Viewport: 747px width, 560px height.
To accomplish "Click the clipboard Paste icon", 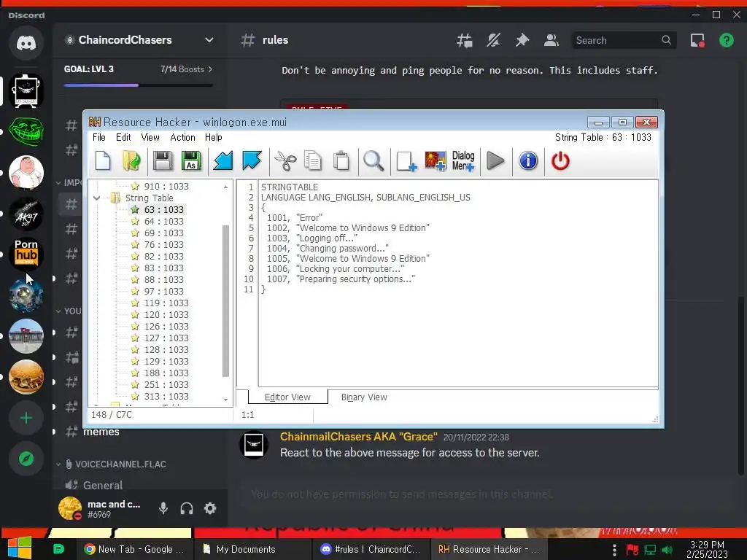I will [341, 161].
